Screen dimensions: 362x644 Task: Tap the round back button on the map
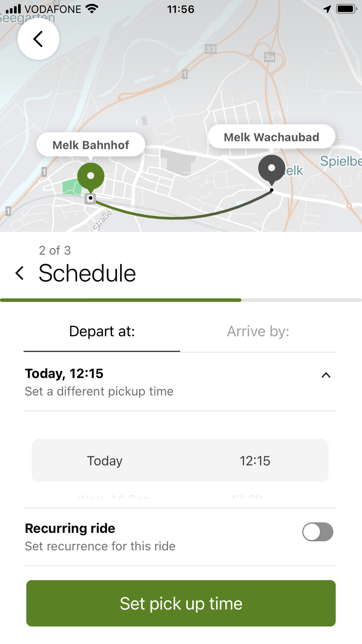(38, 39)
